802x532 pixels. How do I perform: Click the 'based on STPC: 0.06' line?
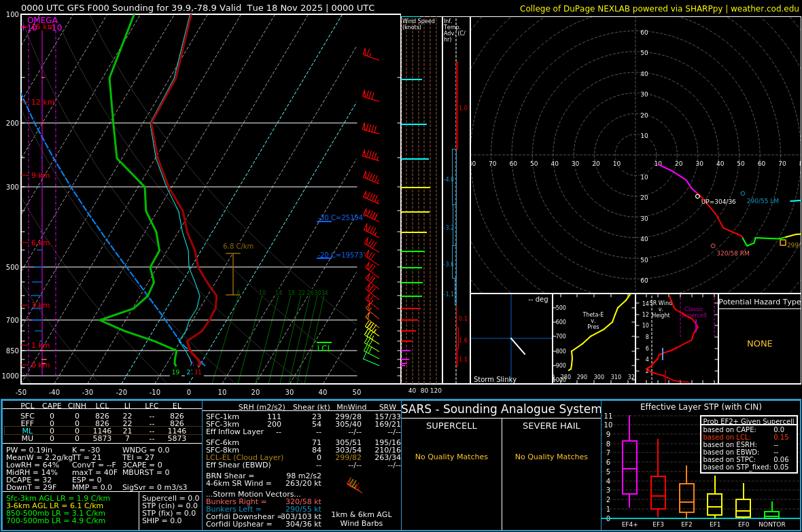pos(746,459)
